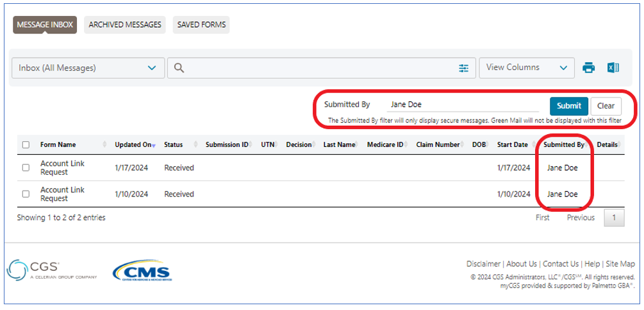The height and width of the screenshot is (310, 644).
Task: Select the Message Inbox tab
Action: (x=45, y=25)
